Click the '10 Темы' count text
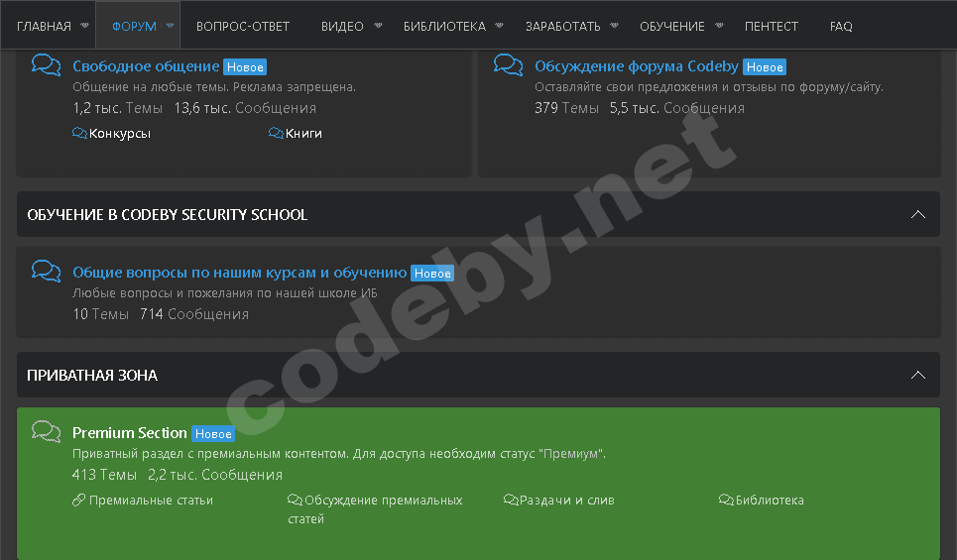 [x=101, y=314]
